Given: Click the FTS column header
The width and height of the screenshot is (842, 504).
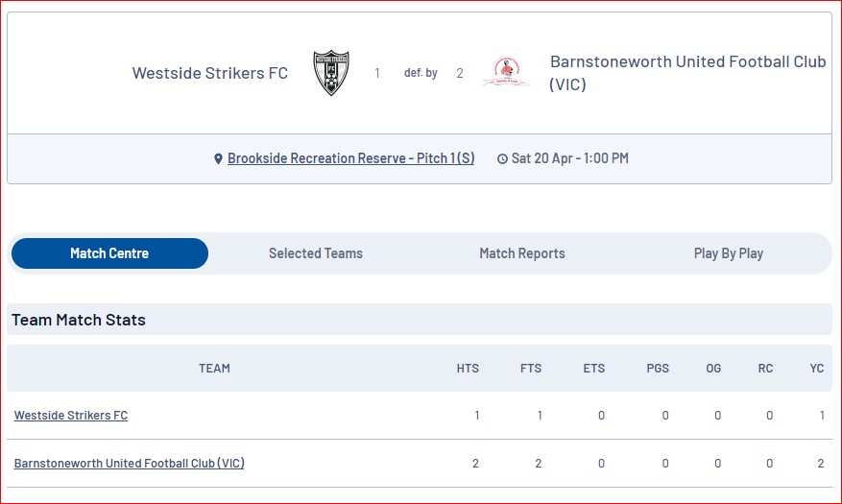Looking at the screenshot, I should point(531,369).
